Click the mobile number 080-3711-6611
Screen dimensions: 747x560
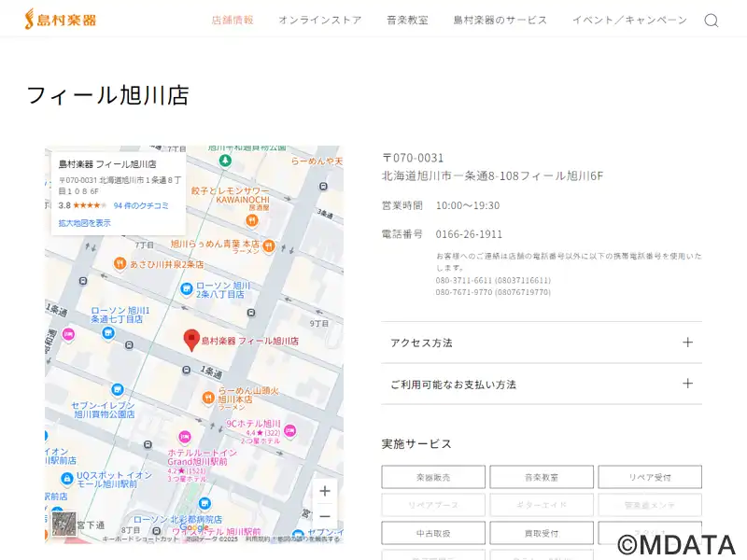coord(463,280)
